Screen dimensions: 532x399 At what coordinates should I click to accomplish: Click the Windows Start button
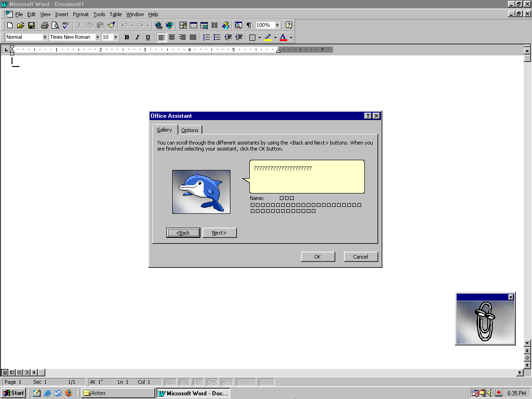tap(13, 393)
